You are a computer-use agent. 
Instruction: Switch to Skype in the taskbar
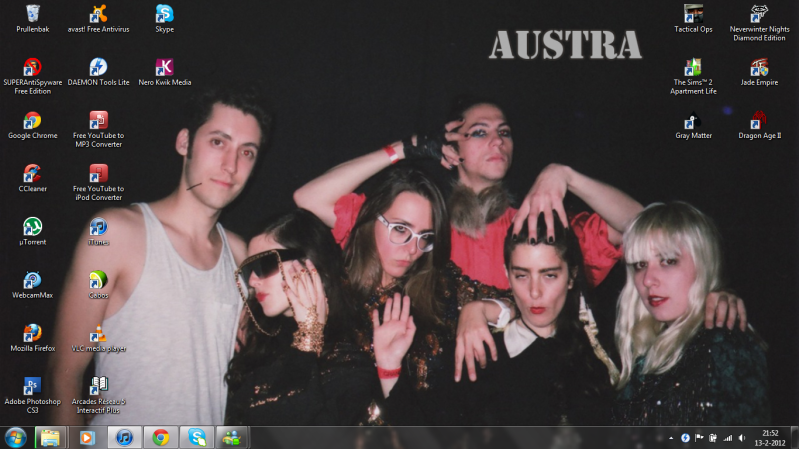click(x=196, y=438)
